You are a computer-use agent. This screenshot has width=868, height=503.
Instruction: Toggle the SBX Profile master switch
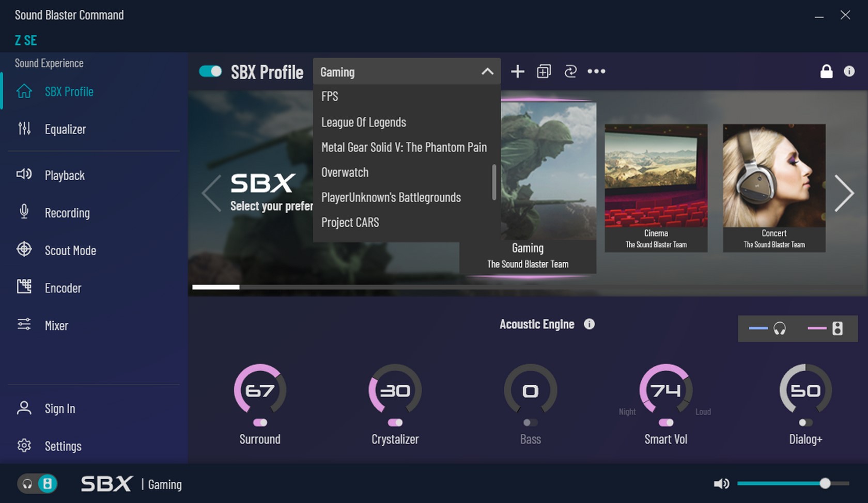point(210,71)
